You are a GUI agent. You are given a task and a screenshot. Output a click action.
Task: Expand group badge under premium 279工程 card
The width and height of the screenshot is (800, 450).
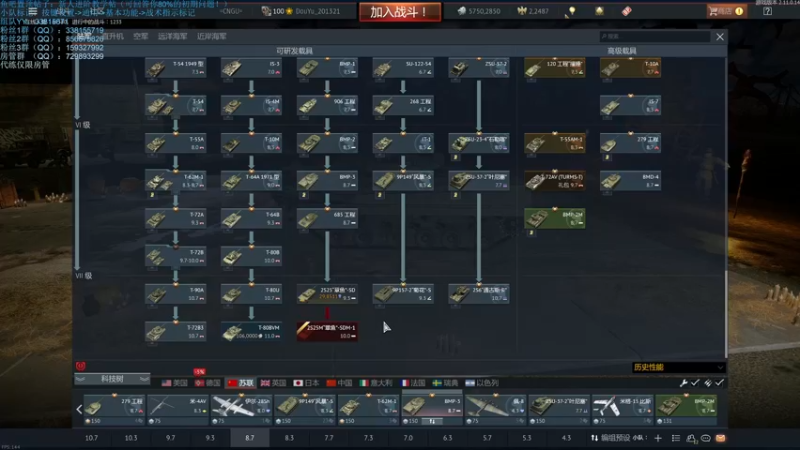click(x=607, y=157)
